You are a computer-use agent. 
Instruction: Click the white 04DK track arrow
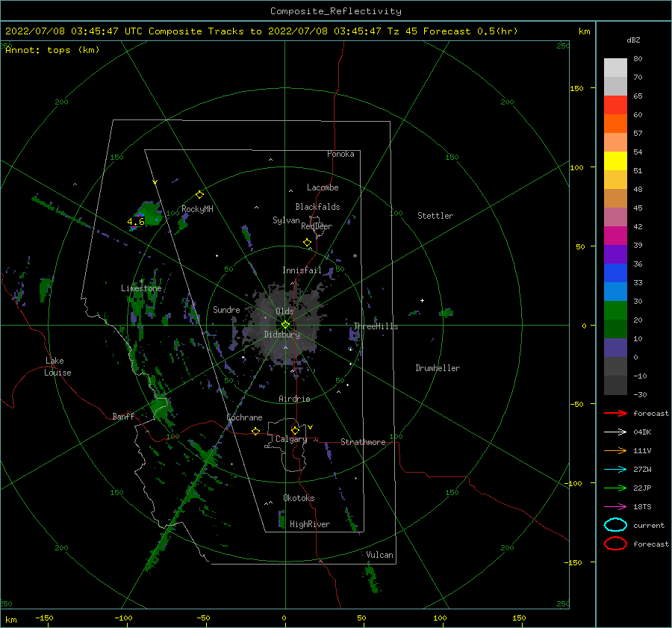click(x=615, y=432)
